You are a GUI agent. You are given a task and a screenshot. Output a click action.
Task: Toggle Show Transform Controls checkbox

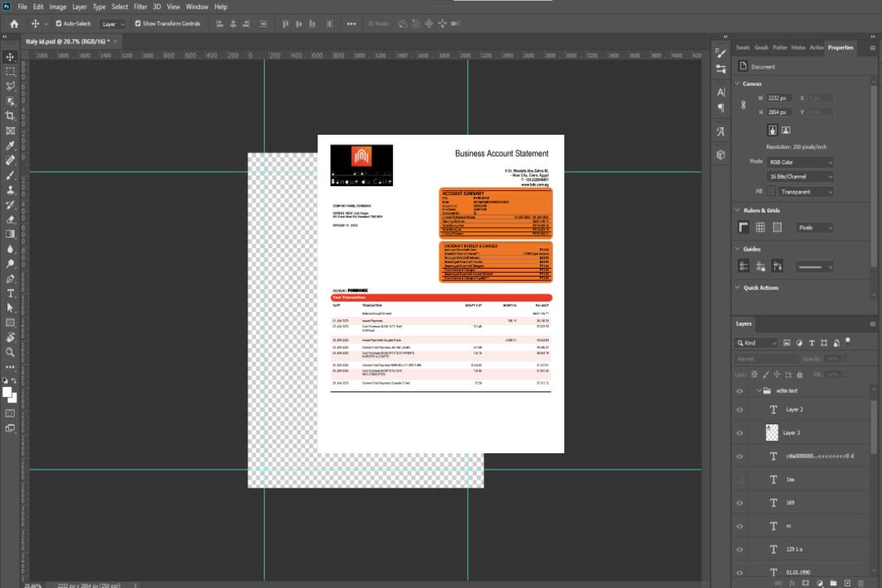click(138, 24)
